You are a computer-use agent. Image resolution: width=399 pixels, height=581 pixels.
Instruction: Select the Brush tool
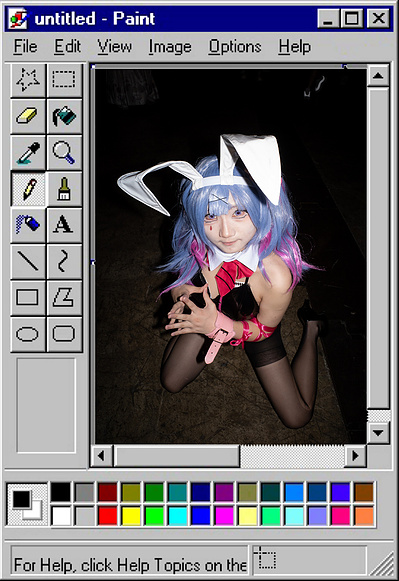point(64,189)
